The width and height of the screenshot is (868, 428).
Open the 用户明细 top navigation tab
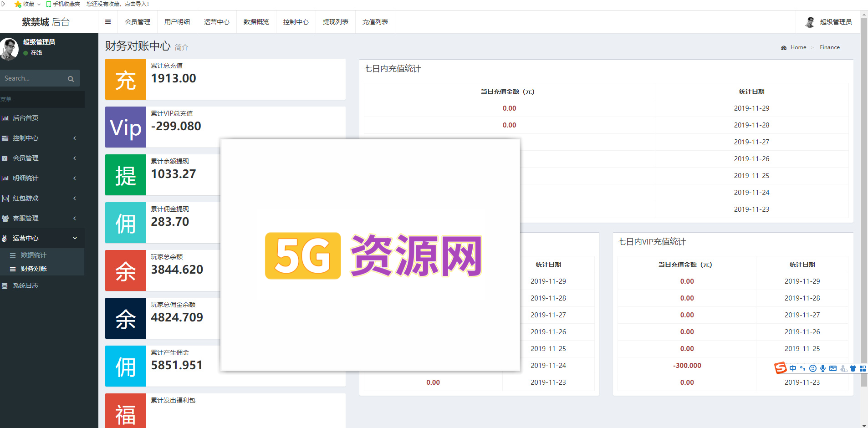(177, 22)
